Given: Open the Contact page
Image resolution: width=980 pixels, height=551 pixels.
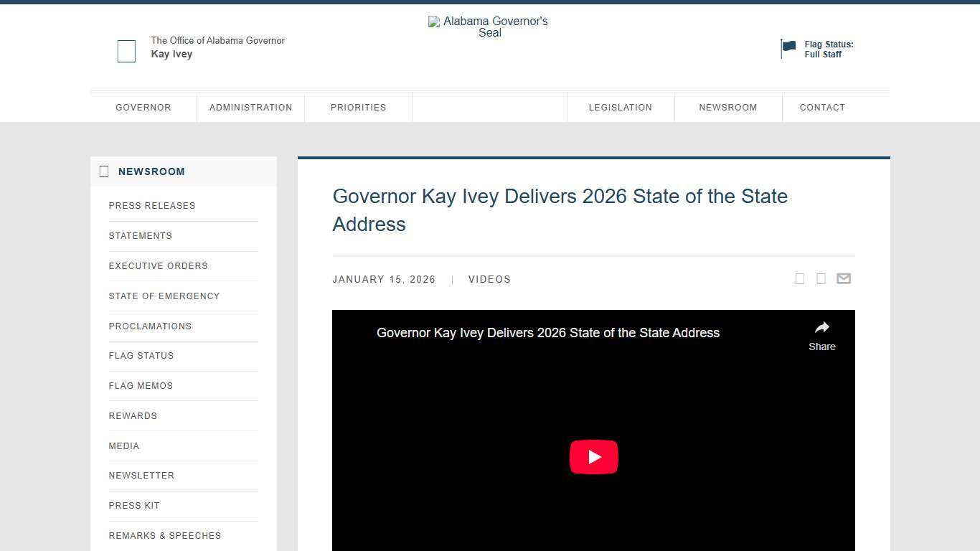Looking at the screenshot, I should click(822, 107).
